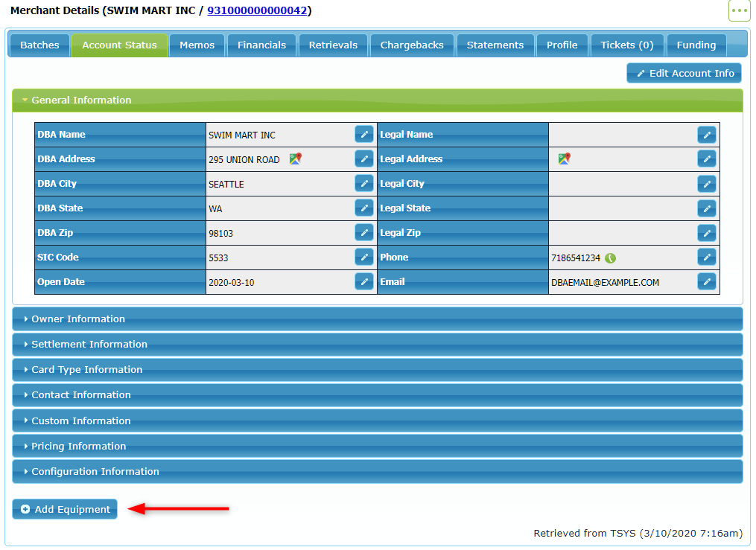Edit the DBA State pencil icon

tap(364, 208)
